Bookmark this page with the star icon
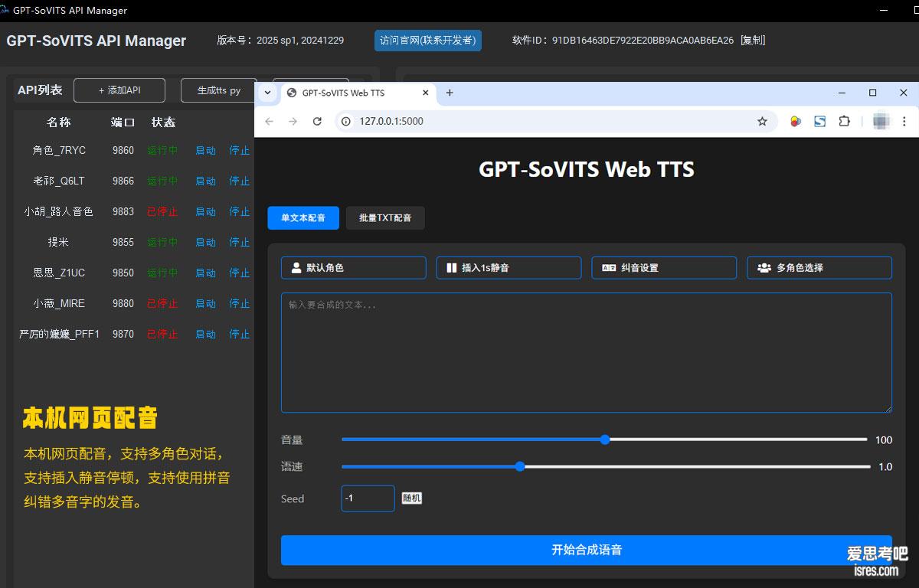Image resolution: width=919 pixels, height=588 pixels. coord(762,121)
